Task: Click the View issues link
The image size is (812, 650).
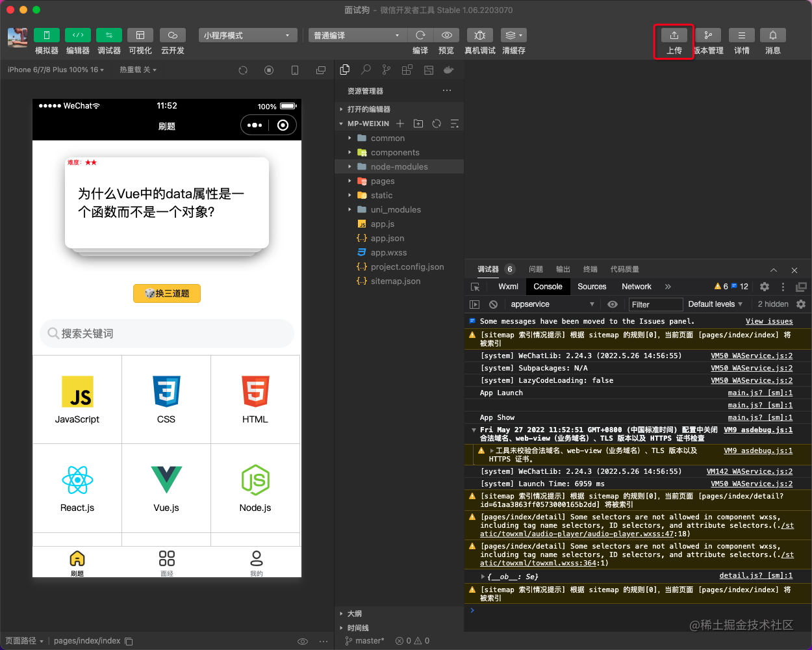Action: point(769,321)
